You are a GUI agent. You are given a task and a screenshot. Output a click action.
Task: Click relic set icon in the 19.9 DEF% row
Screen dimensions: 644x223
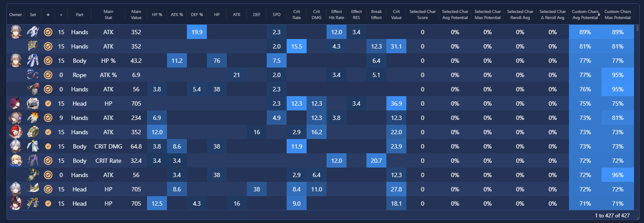coord(33,32)
